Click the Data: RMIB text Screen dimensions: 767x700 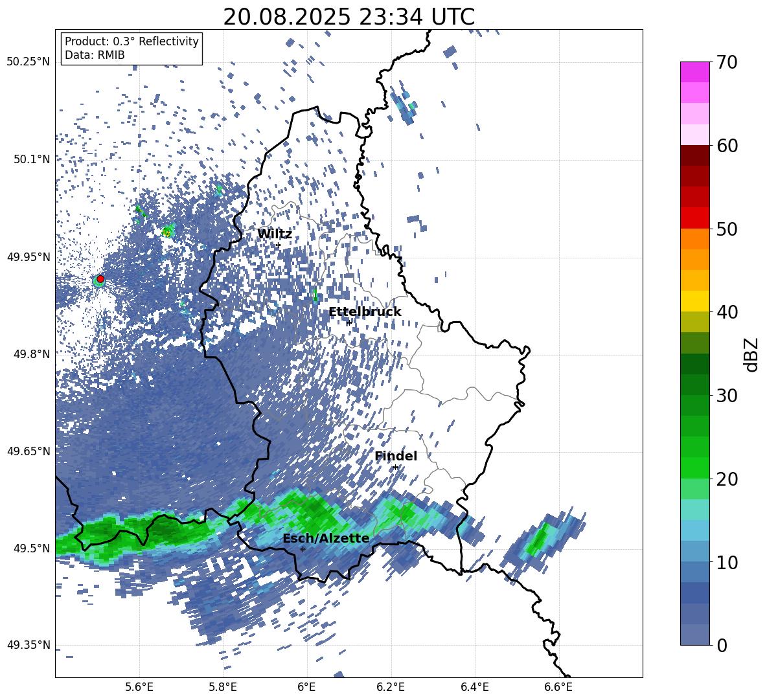click(x=95, y=55)
